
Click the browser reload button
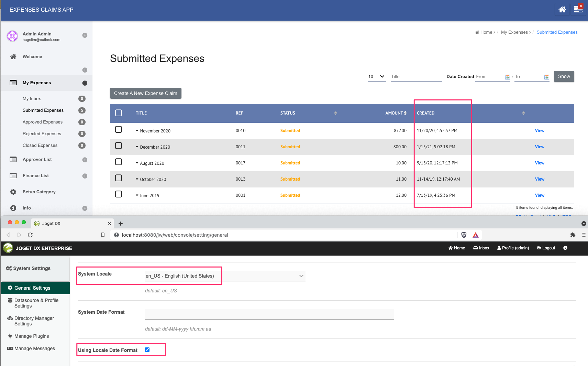[30, 235]
